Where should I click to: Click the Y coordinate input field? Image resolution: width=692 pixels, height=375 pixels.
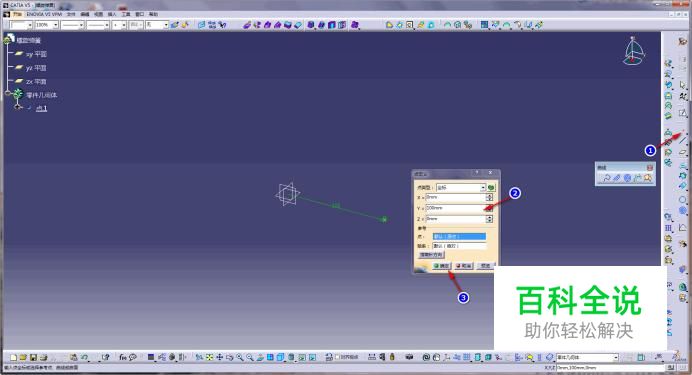[455, 208]
